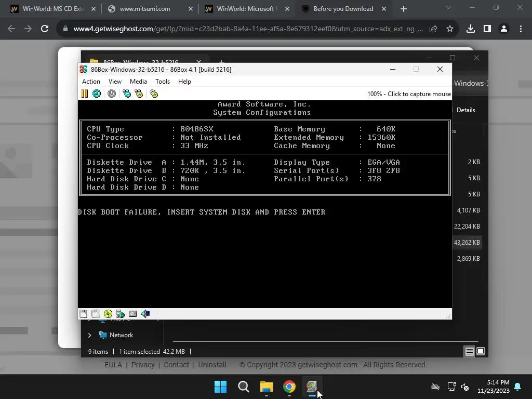Click the ACPI shutdown power icon
This screenshot has height=399, width=532.
click(x=112, y=94)
